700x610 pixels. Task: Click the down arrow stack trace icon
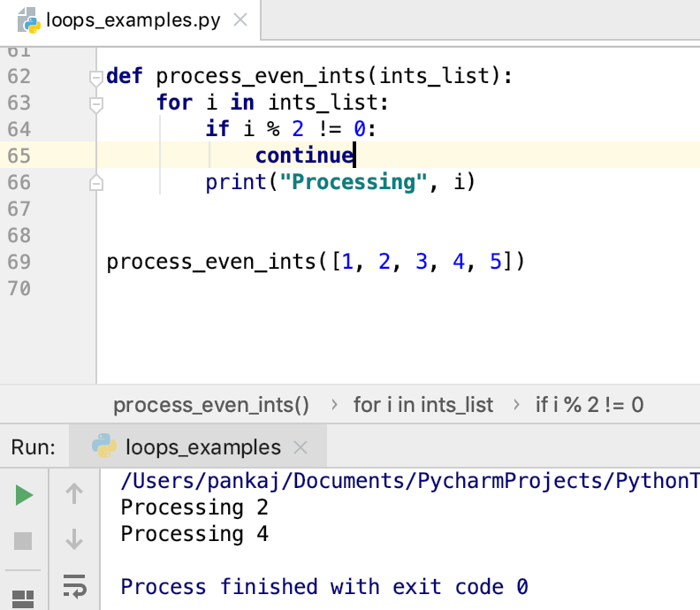74,539
